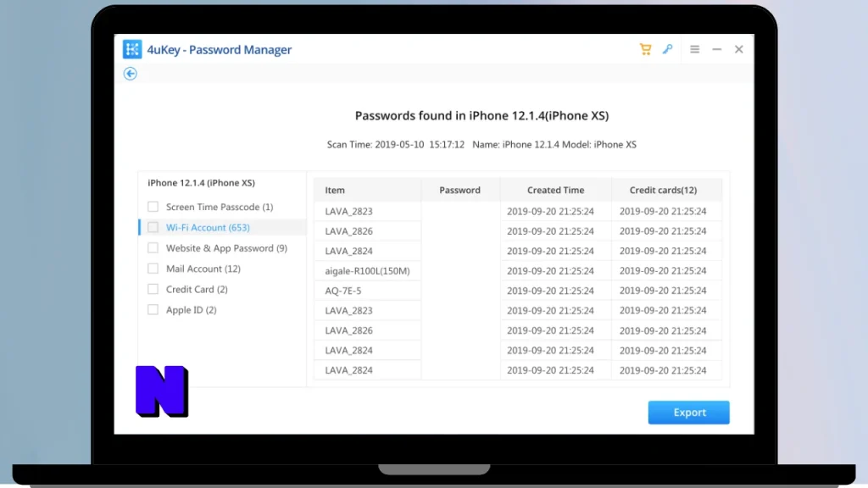Tick the Wi-Fi Account checkbox
Screen dimensions: 868x488
(x=153, y=227)
